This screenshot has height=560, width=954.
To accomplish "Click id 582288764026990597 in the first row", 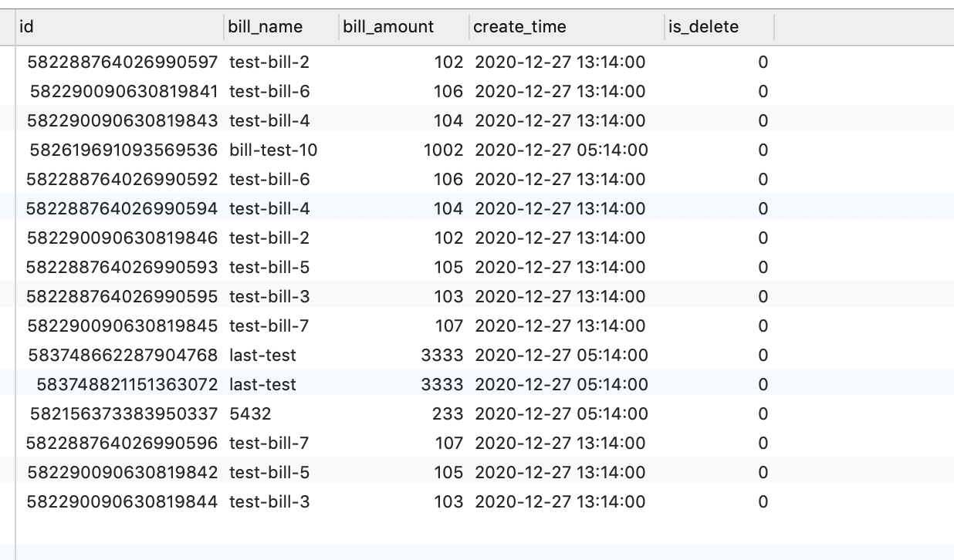I will click(x=120, y=62).
